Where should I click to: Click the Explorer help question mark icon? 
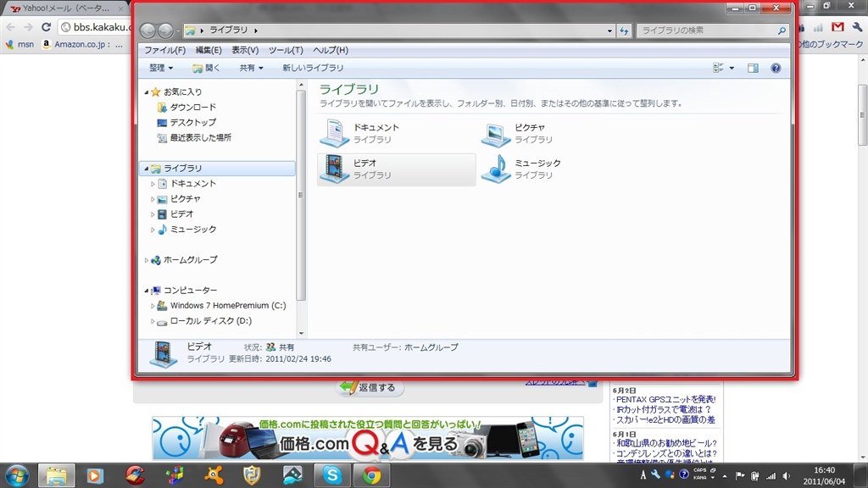[775, 69]
